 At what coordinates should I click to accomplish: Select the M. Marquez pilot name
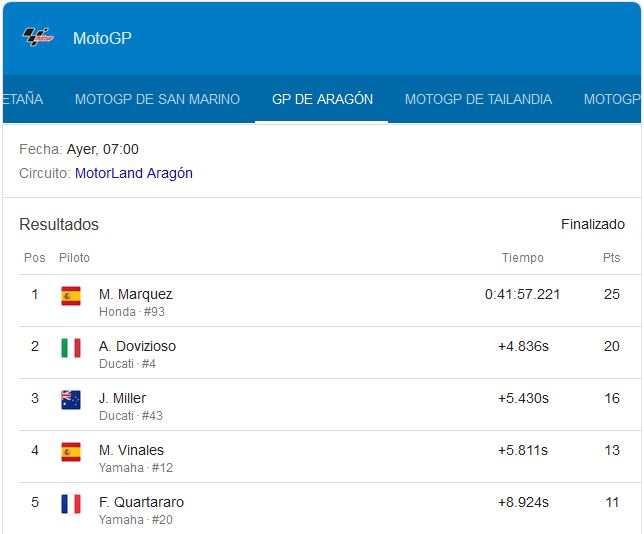136,294
